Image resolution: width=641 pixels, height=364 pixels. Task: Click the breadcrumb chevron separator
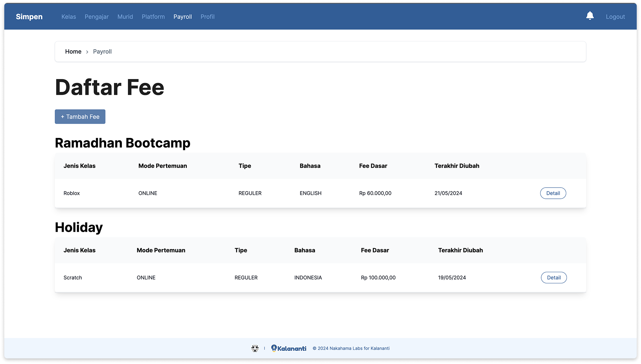click(87, 52)
